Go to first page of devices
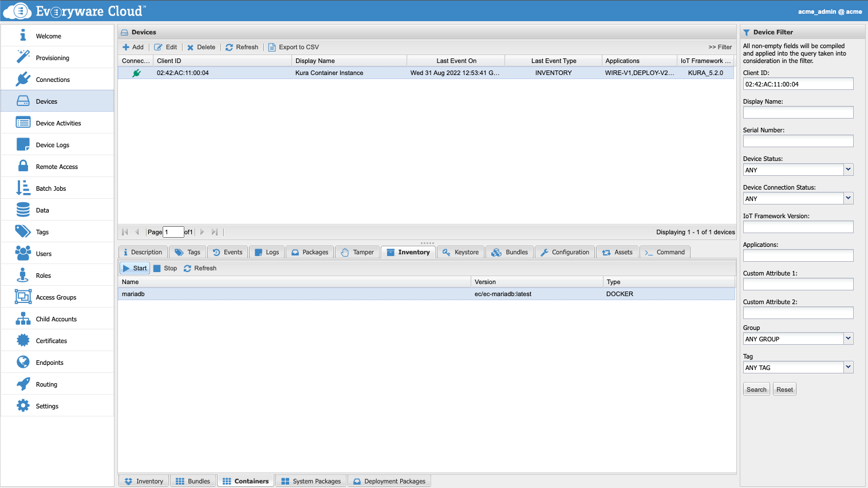This screenshot has width=868, height=488. point(125,232)
